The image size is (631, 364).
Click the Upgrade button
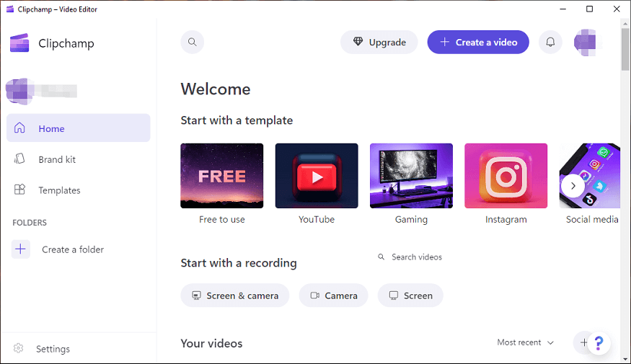379,42
